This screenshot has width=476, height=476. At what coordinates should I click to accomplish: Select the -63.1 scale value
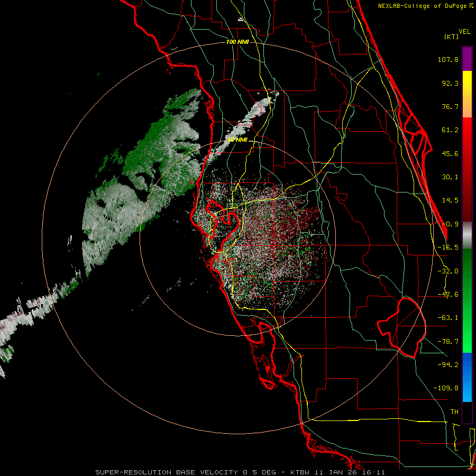pyautogui.click(x=448, y=318)
